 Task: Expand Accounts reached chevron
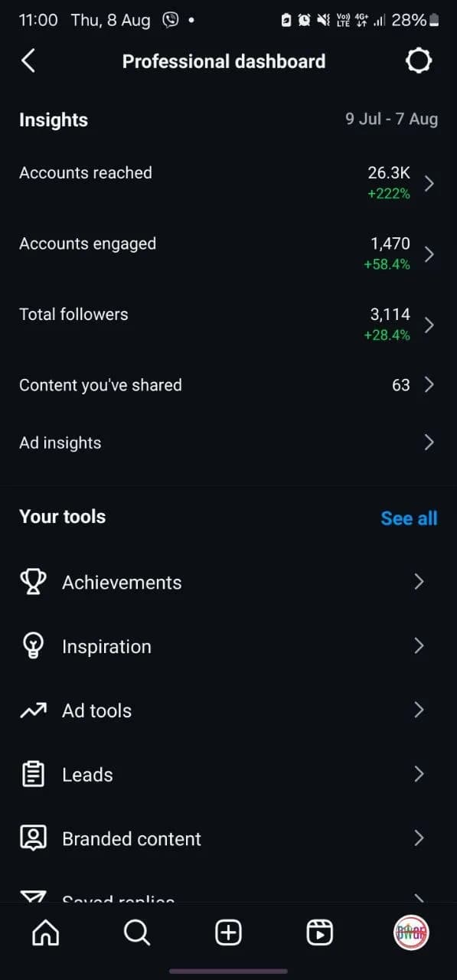click(429, 183)
